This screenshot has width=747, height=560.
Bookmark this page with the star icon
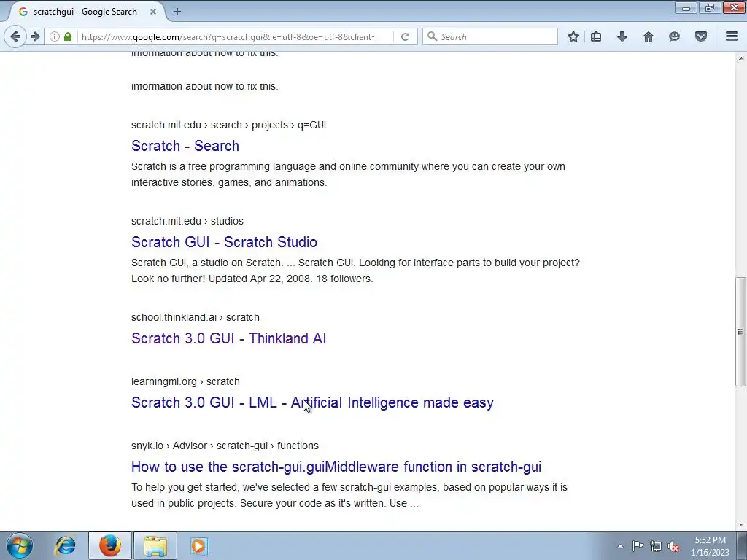coord(573,36)
